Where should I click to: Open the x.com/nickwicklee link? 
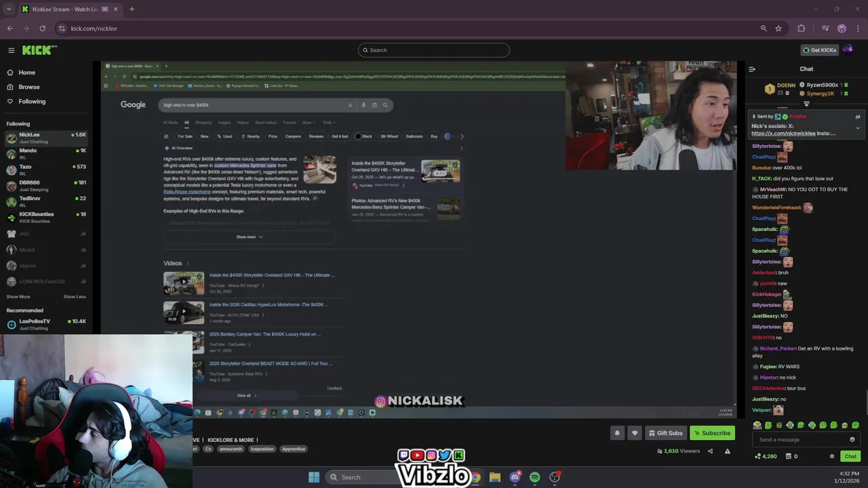(783, 134)
